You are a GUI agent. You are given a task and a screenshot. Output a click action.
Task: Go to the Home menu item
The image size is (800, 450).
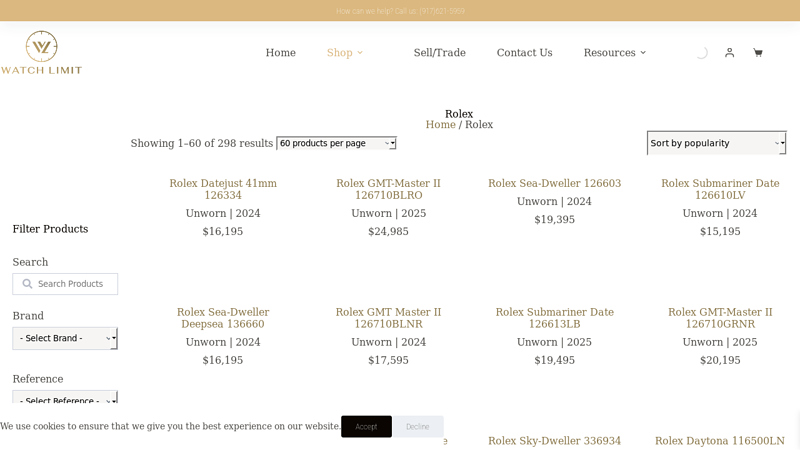[280, 53]
